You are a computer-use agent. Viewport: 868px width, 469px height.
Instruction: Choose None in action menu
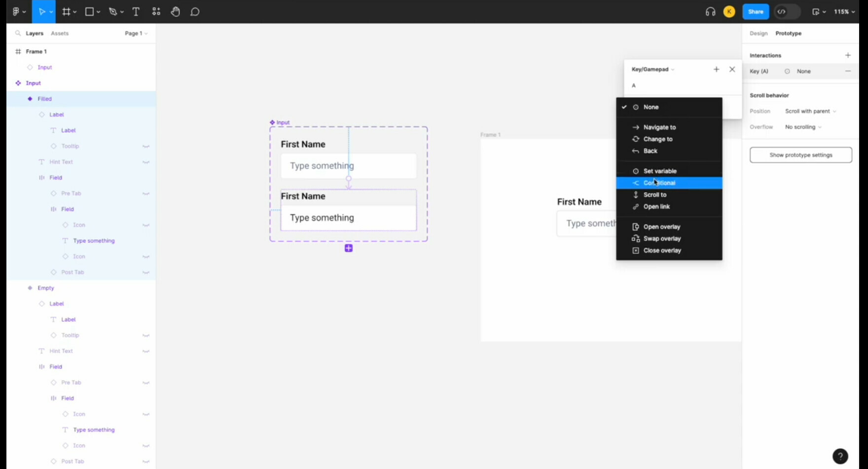coord(669,107)
